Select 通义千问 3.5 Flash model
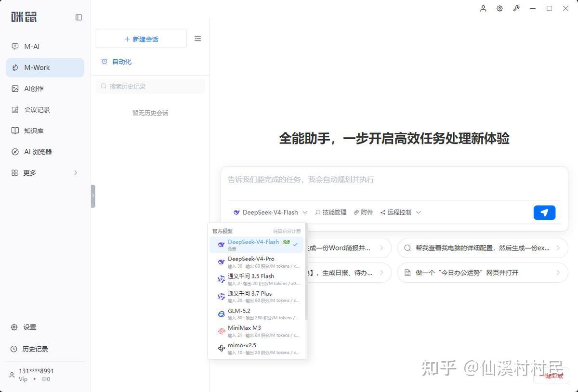578x392 pixels. tap(257, 279)
